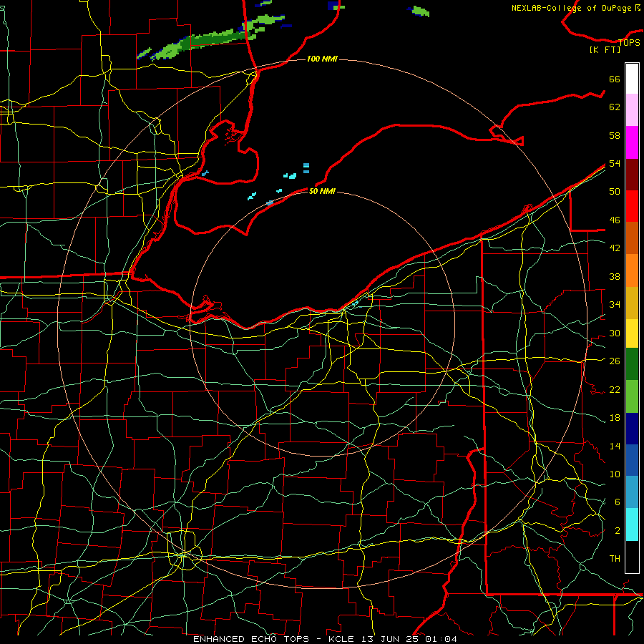Image resolution: width=644 pixels, height=644 pixels.
Task: Click the blue 10 kft legend swatch
Action: (x=632, y=460)
